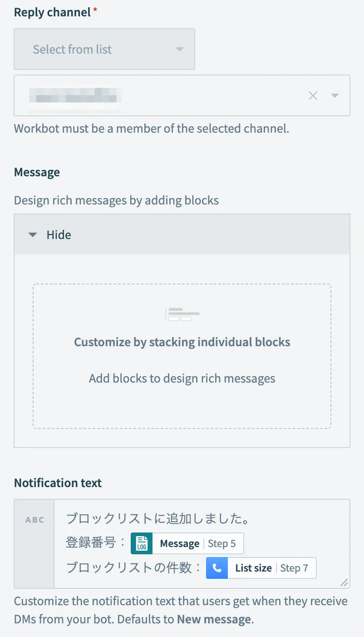Viewport: 364px width, 637px height.
Task: Click the phone icon on List size pill
Action: click(x=217, y=568)
